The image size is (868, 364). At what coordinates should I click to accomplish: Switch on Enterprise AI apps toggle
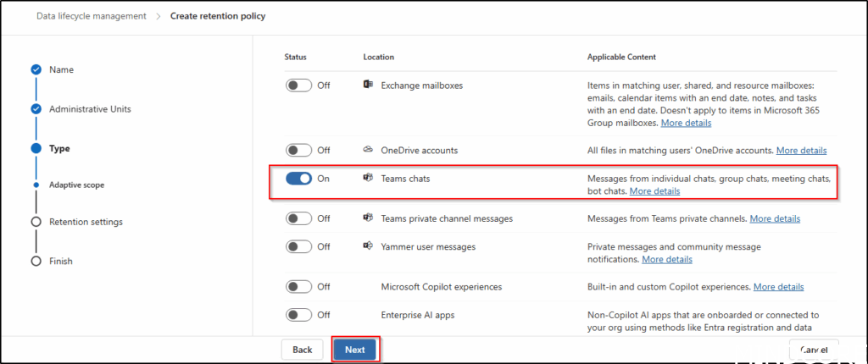click(298, 315)
